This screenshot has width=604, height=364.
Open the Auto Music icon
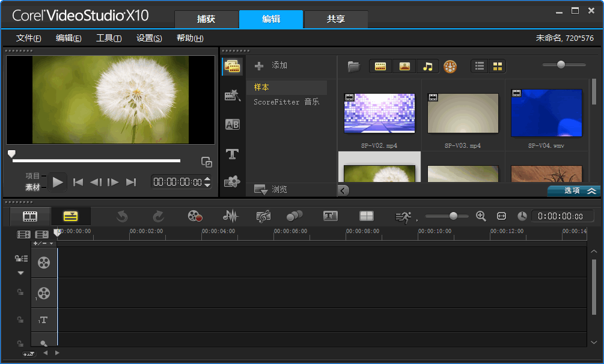263,216
